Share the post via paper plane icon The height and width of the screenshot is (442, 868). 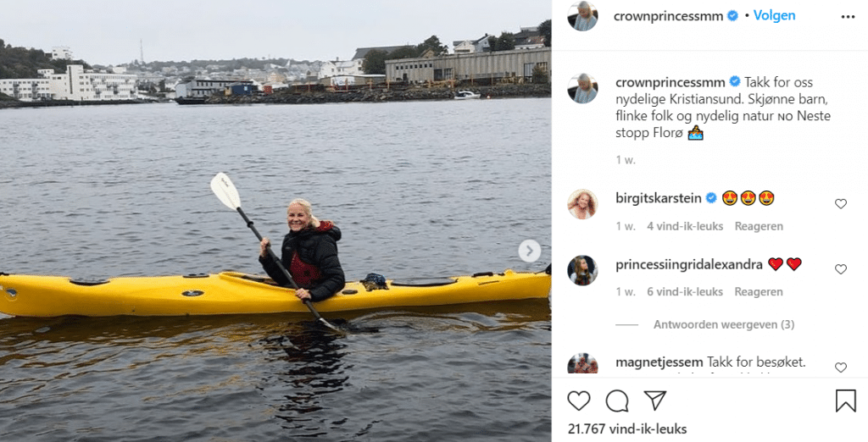[x=655, y=401]
